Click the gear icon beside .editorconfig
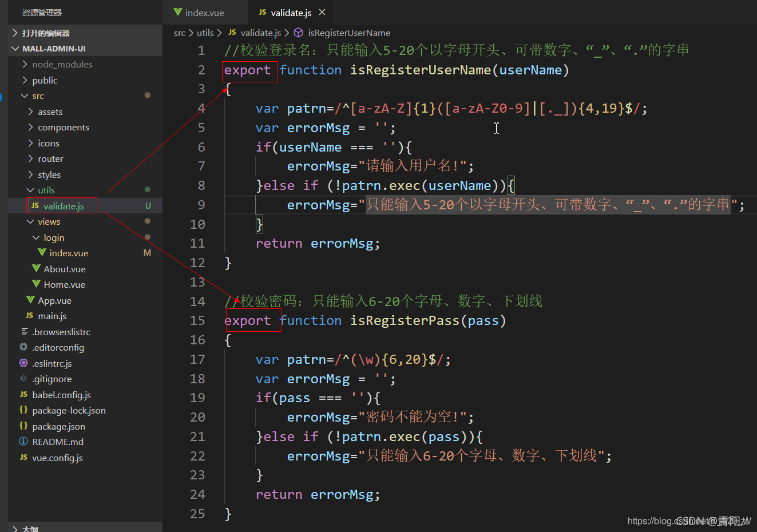Screen dimensions: 757x532 pos(23,347)
